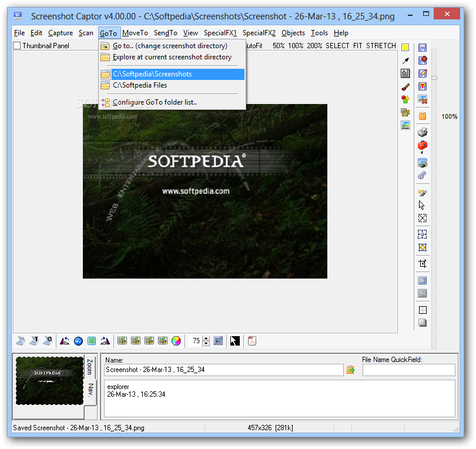
Task: Open the red toolbox icon
Action: (x=423, y=146)
